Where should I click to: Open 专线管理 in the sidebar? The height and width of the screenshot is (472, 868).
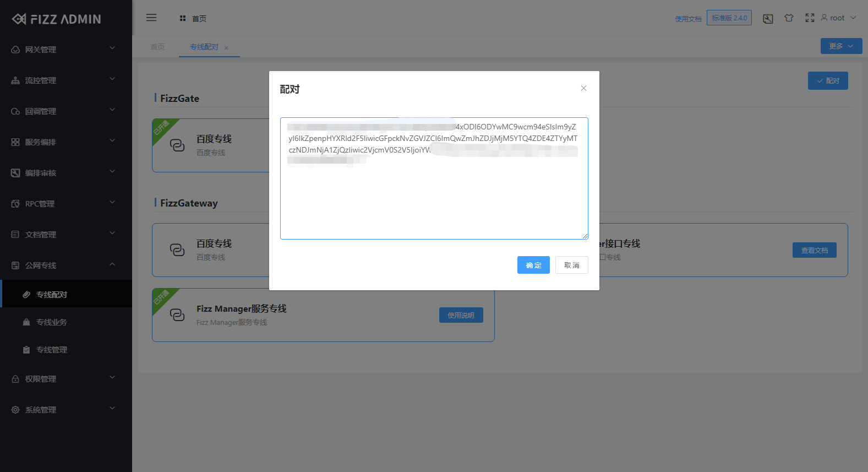pyautogui.click(x=66, y=350)
